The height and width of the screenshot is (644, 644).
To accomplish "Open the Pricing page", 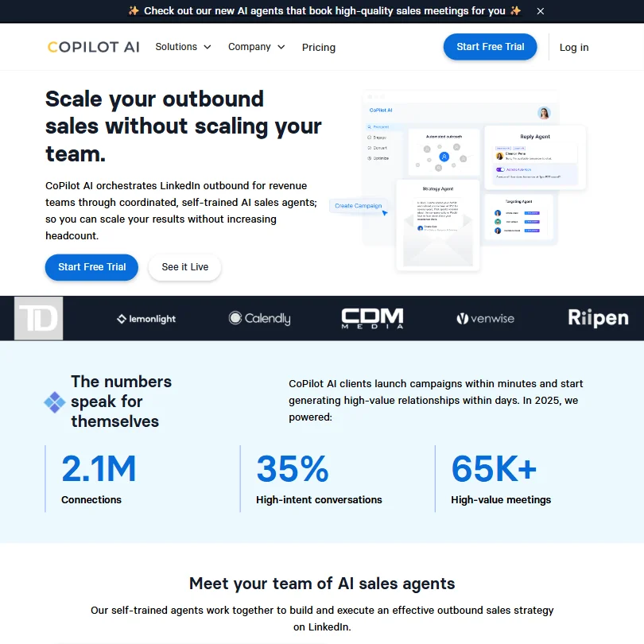I will 319,47.
